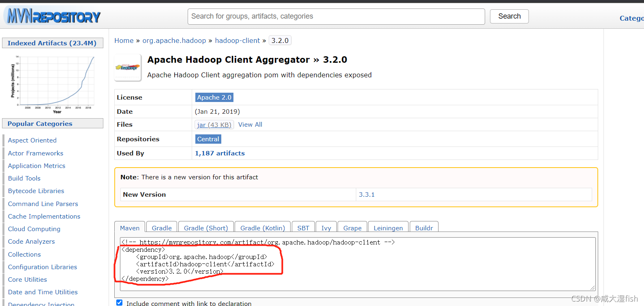The image size is (644, 306).
Task: Open Command Line Parsers category
Action: [43, 204]
